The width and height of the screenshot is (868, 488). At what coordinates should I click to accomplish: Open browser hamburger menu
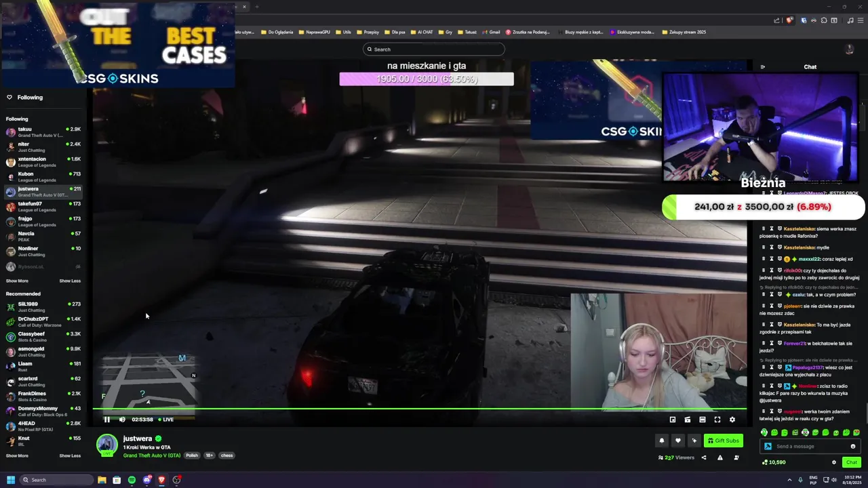(860, 20)
